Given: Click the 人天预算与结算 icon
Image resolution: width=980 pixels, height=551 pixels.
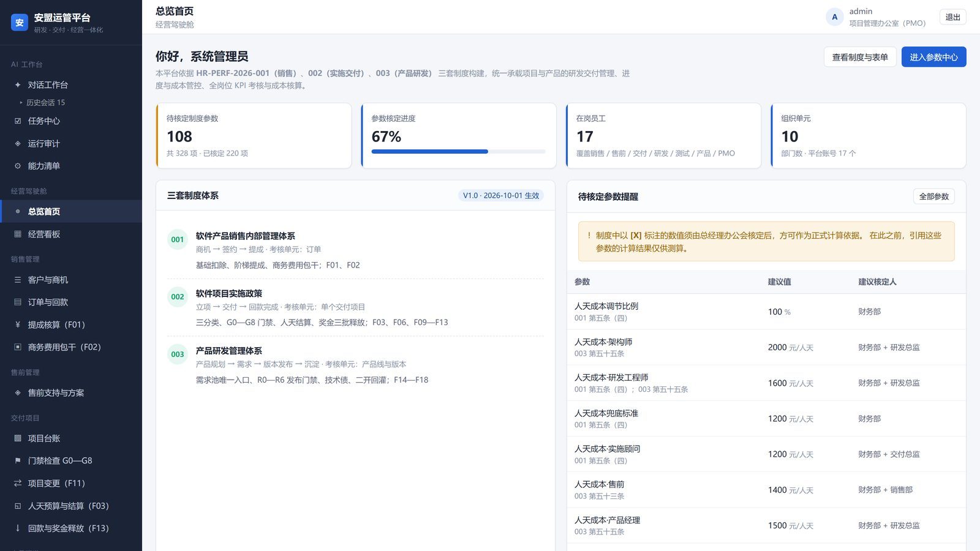Looking at the screenshot, I should coord(18,506).
